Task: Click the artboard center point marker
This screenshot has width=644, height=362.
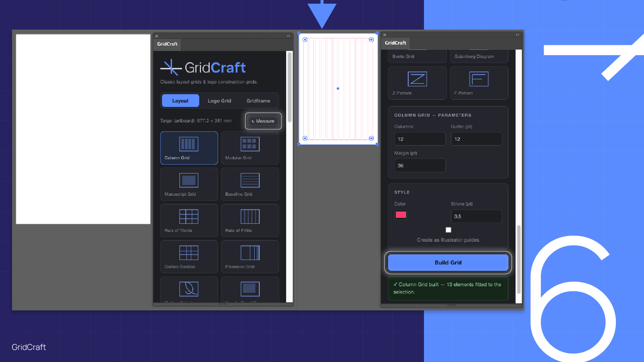Action: [x=338, y=88]
